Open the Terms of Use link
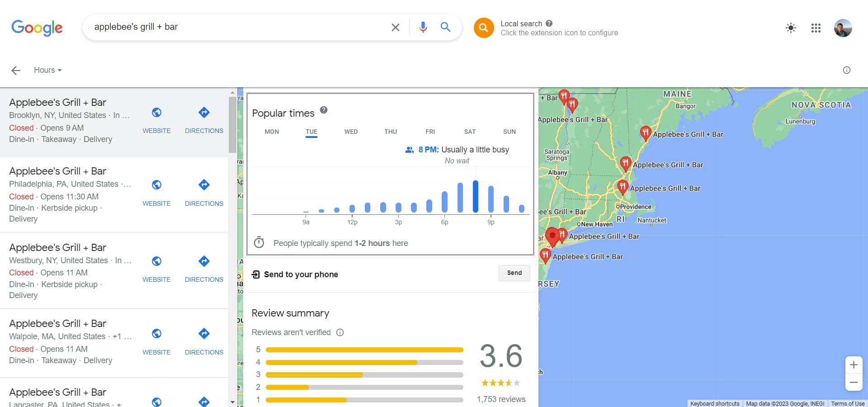Image resolution: width=868 pixels, height=407 pixels. (x=848, y=403)
